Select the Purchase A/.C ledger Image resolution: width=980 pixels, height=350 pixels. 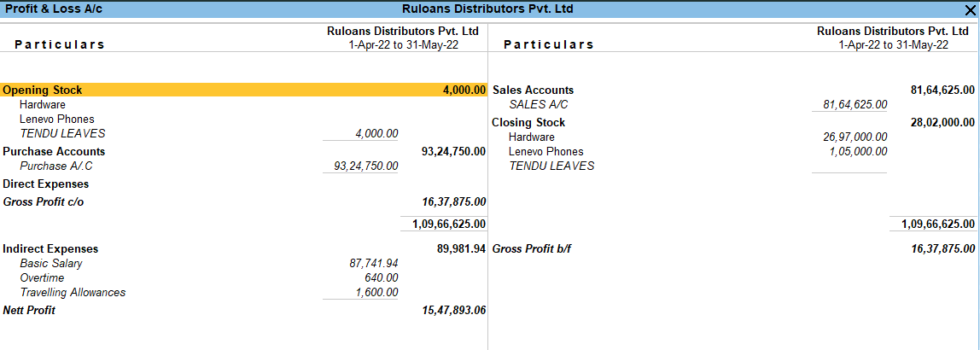[x=57, y=166]
